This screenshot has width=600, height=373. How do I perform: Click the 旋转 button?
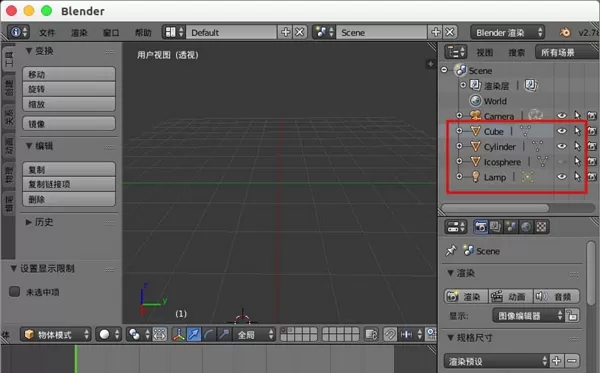69,89
